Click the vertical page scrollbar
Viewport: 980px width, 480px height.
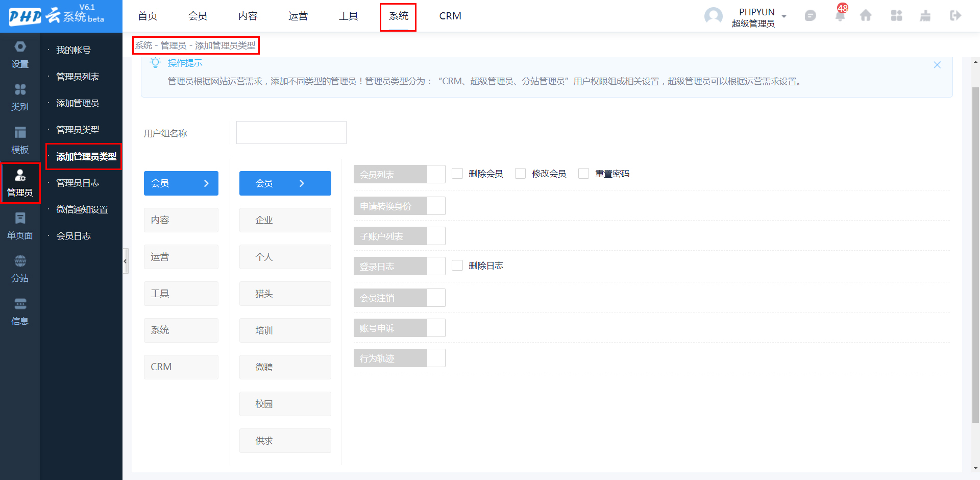click(975, 255)
